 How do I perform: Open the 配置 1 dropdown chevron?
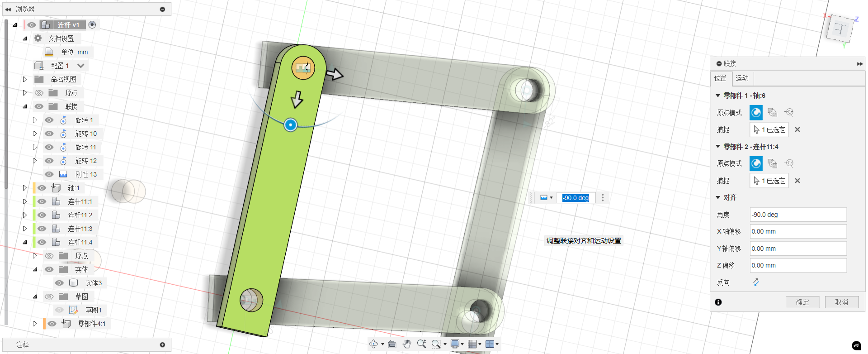pyautogui.click(x=81, y=66)
